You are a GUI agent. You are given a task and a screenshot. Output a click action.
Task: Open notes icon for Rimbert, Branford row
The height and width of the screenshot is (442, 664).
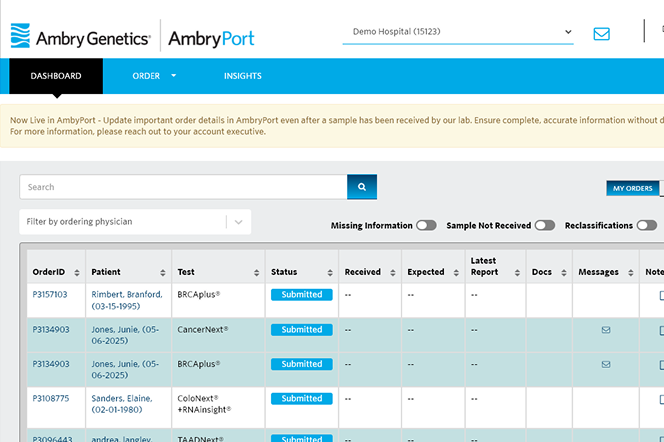pyautogui.click(x=661, y=296)
